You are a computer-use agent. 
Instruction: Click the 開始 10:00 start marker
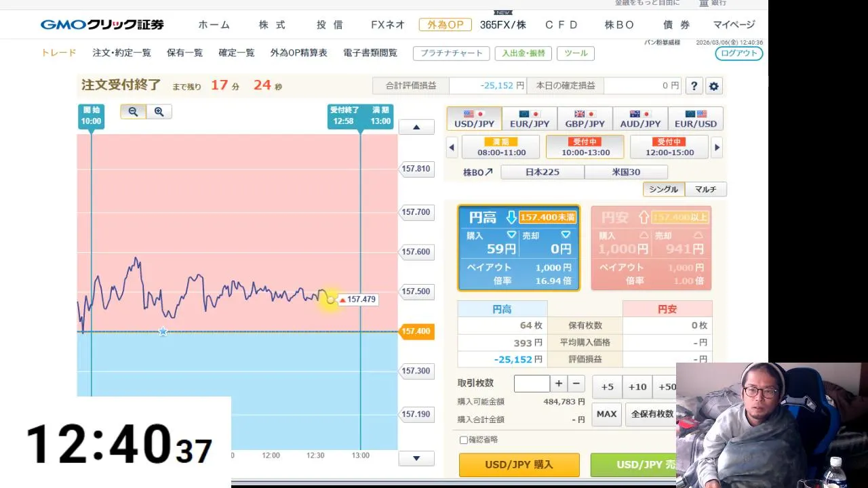click(x=92, y=116)
